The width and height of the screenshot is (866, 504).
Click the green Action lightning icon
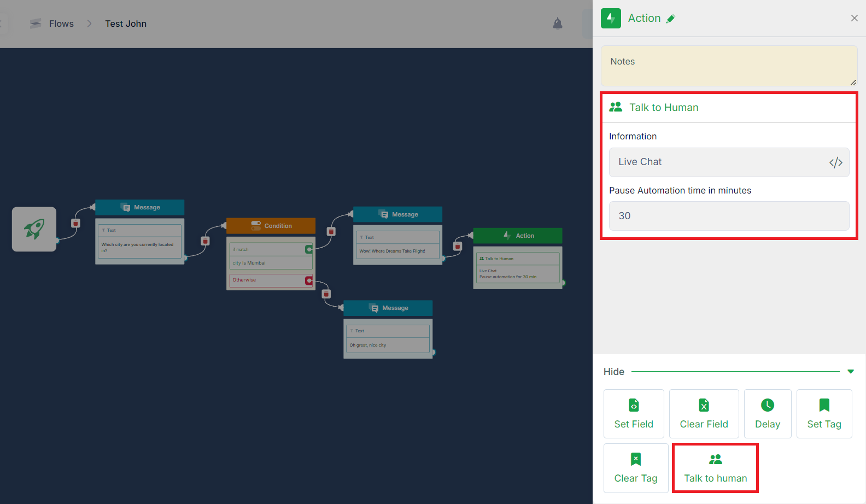(x=611, y=18)
